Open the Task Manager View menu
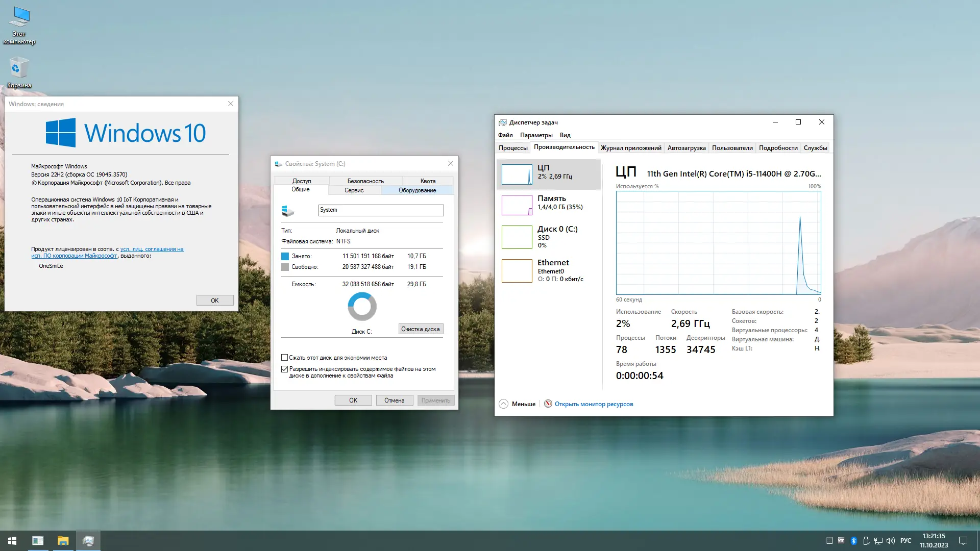980x551 pixels. pos(565,135)
